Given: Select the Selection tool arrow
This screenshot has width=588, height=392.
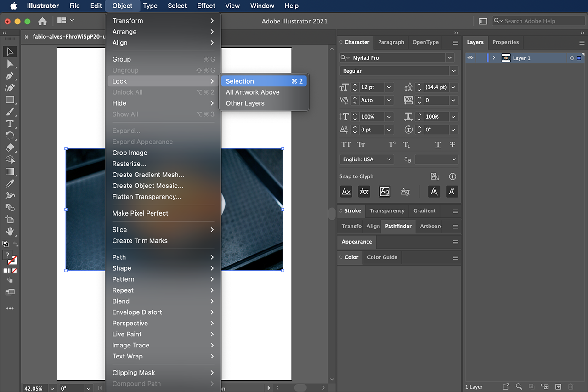Looking at the screenshot, I should click(x=10, y=51).
